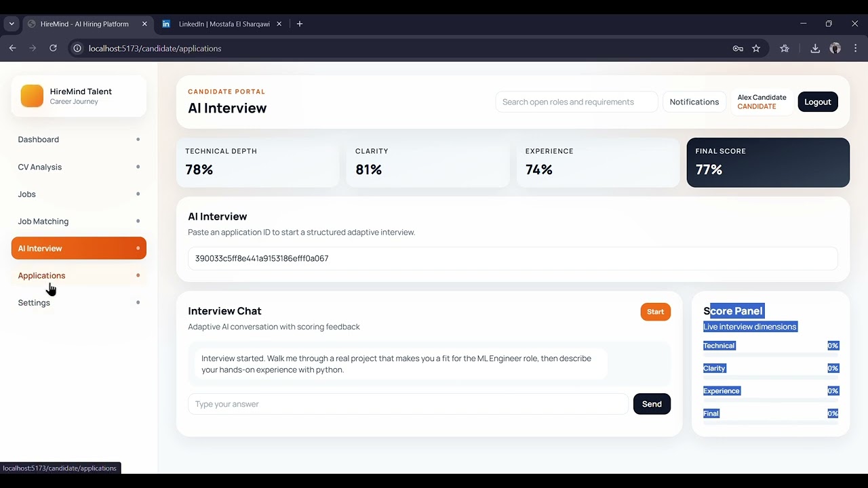Send the interview answer
This screenshot has height=488, width=868.
coord(652,404)
